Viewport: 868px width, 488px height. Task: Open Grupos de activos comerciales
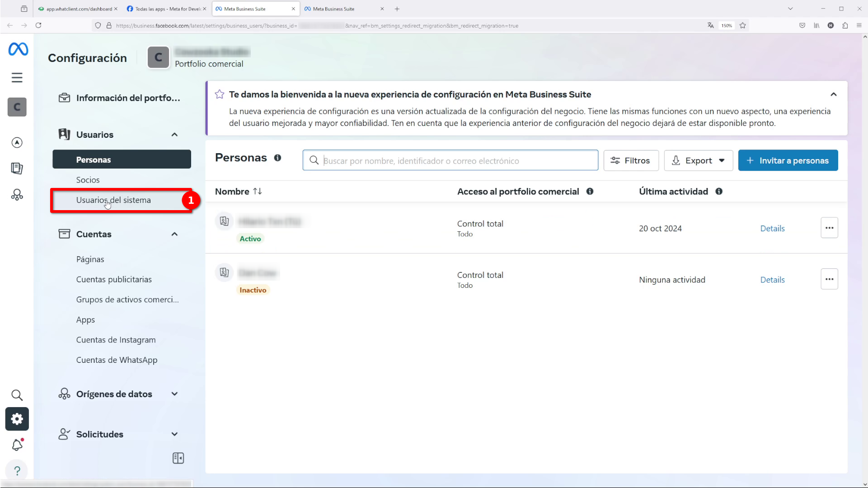click(127, 300)
